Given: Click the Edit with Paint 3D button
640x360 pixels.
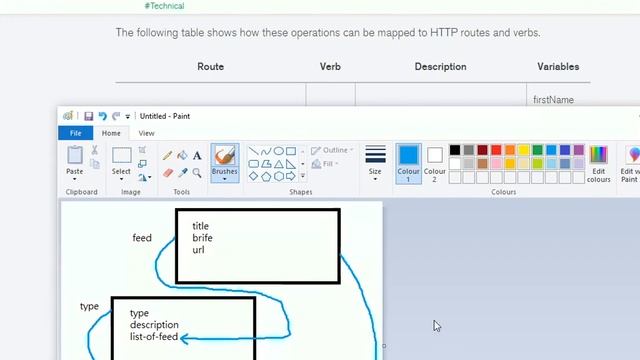Looking at the screenshot, I should point(630,164).
